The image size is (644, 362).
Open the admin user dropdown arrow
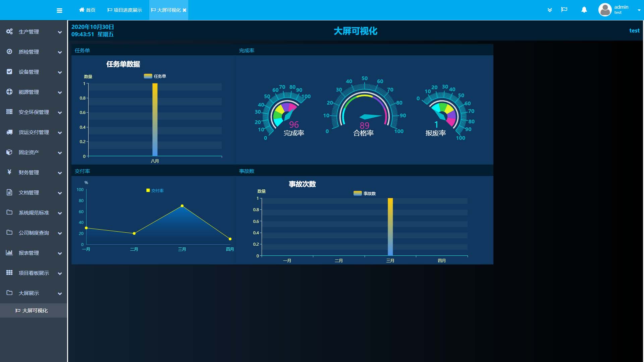639,10
